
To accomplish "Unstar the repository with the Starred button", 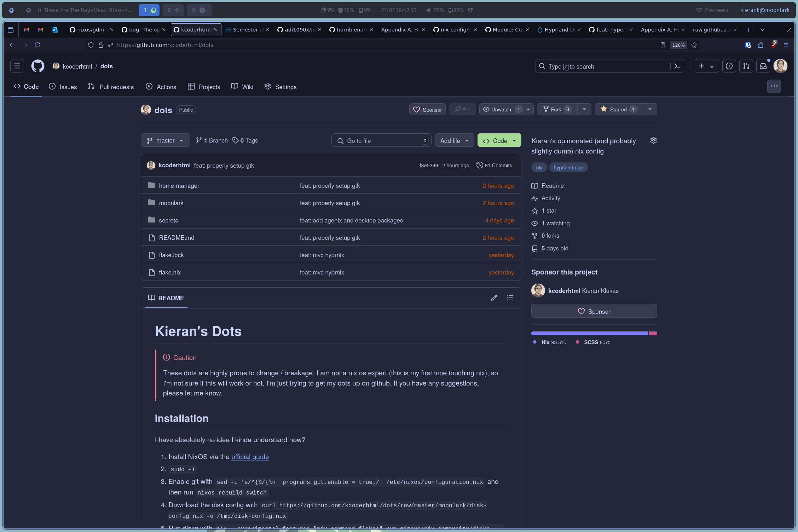I will coord(618,109).
